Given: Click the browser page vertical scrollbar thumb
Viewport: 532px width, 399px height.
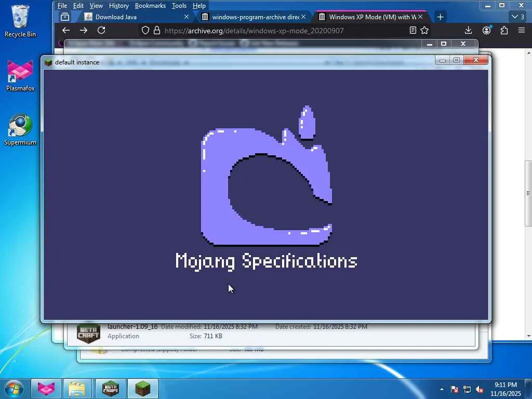Looking at the screenshot, I should tap(528, 193).
